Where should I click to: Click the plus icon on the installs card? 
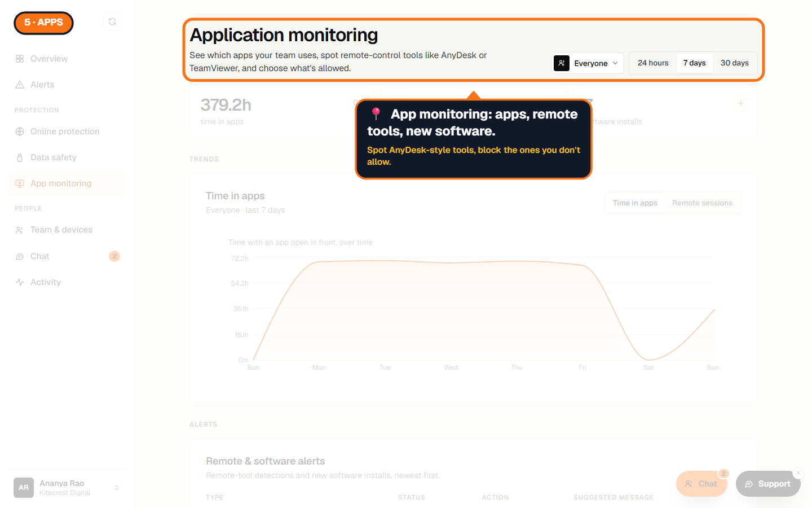(741, 103)
